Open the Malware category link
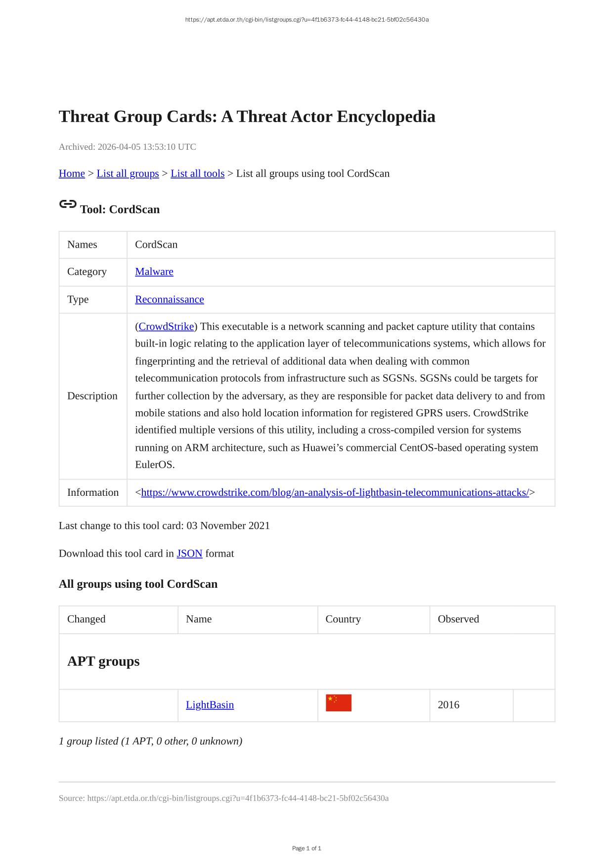614x868 pixels. coord(154,272)
